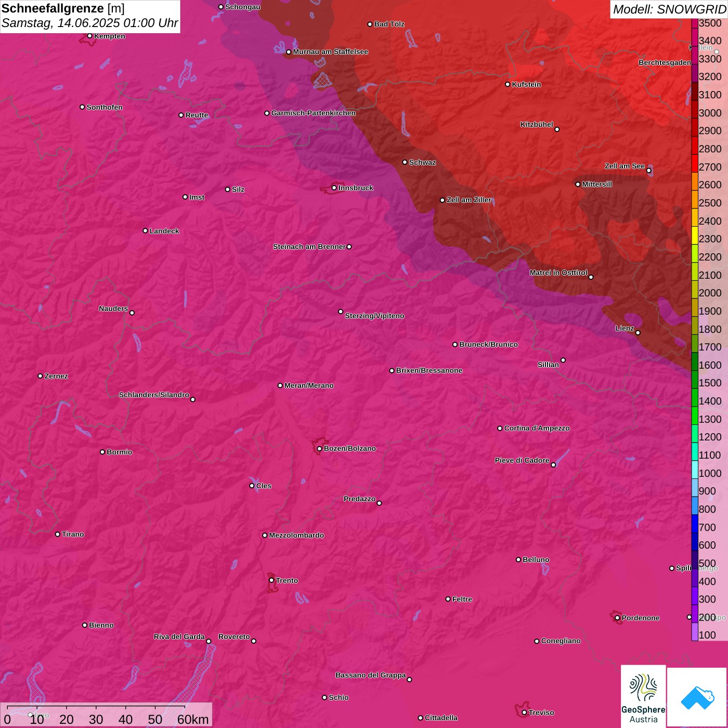Click the Cortina d'Ampezzo location dot

tap(500, 428)
